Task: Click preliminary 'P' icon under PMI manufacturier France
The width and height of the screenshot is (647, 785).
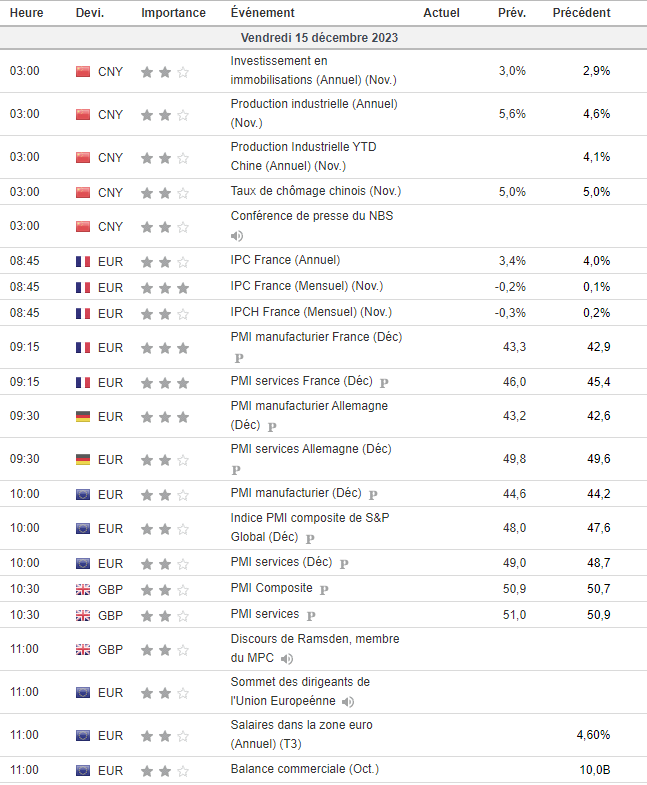Action: [x=238, y=357]
